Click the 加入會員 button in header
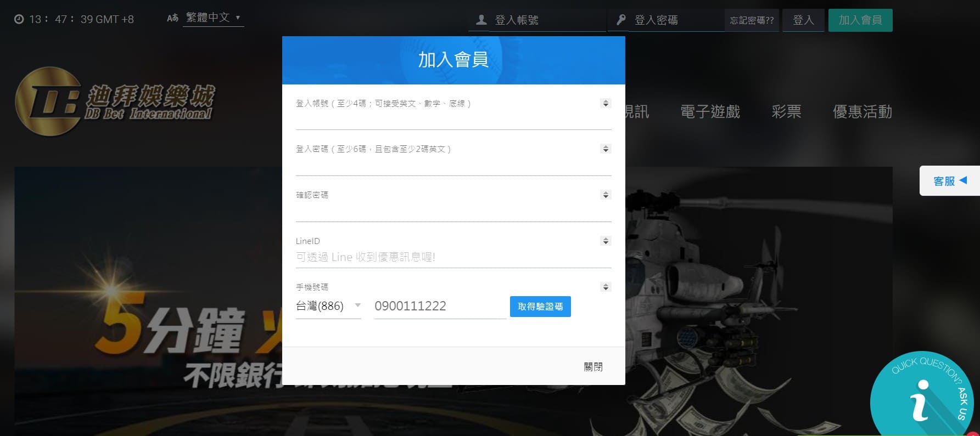Screen dimensions: 980x436 click(x=860, y=20)
